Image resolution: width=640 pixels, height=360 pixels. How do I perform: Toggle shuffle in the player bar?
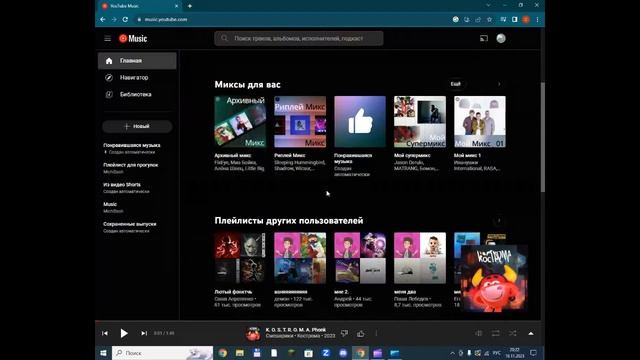coord(513,333)
